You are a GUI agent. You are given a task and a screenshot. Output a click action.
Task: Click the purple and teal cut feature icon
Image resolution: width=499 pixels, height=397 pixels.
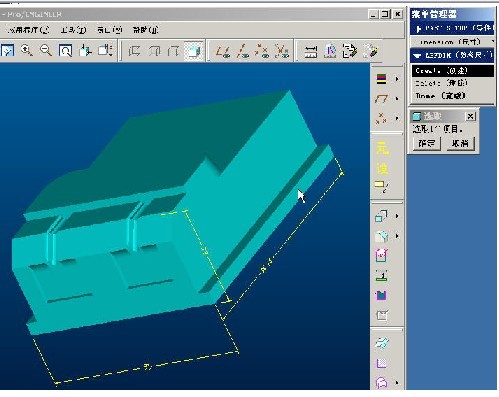pyautogui.click(x=381, y=295)
